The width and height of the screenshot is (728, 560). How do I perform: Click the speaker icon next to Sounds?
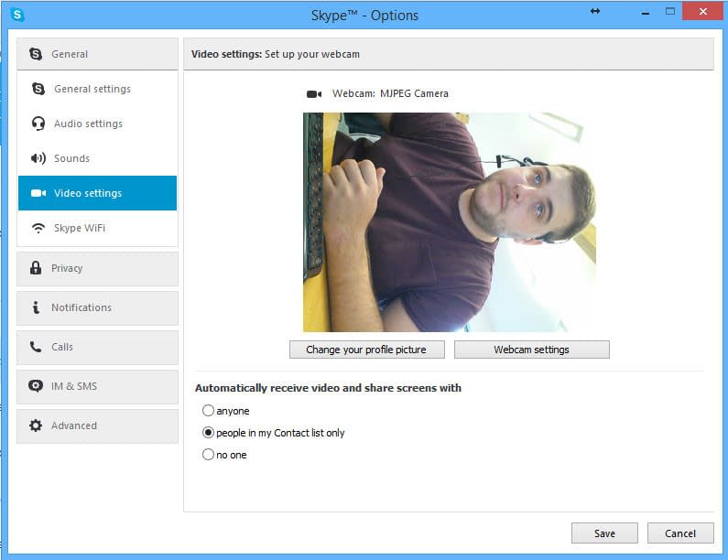pyautogui.click(x=38, y=158)
